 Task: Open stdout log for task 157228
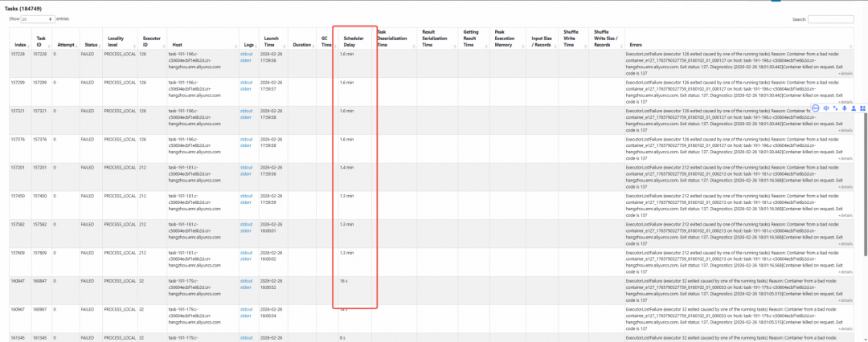click(x=247, y=54)
